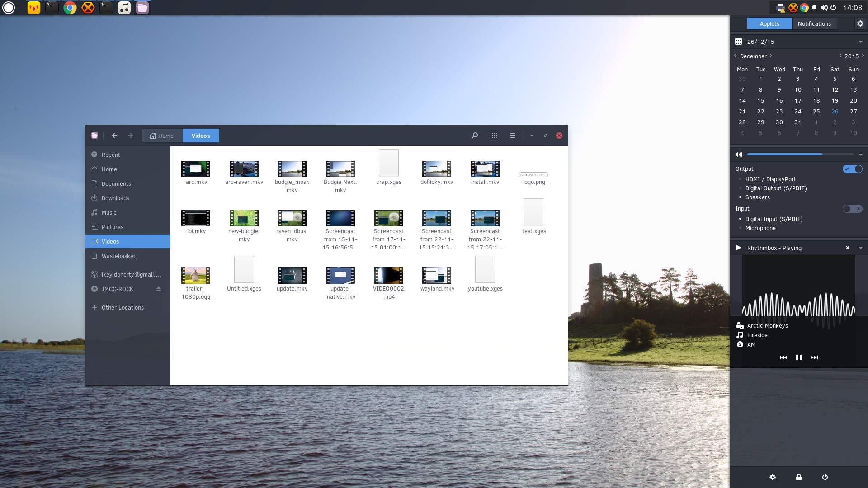Screen dimensions: 868x488
Task: Adjust the Raven volume slider
Action: click(x=800, y=155)
